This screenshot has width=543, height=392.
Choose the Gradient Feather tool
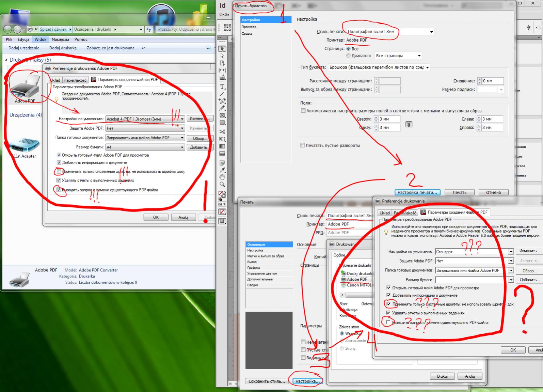222,154
